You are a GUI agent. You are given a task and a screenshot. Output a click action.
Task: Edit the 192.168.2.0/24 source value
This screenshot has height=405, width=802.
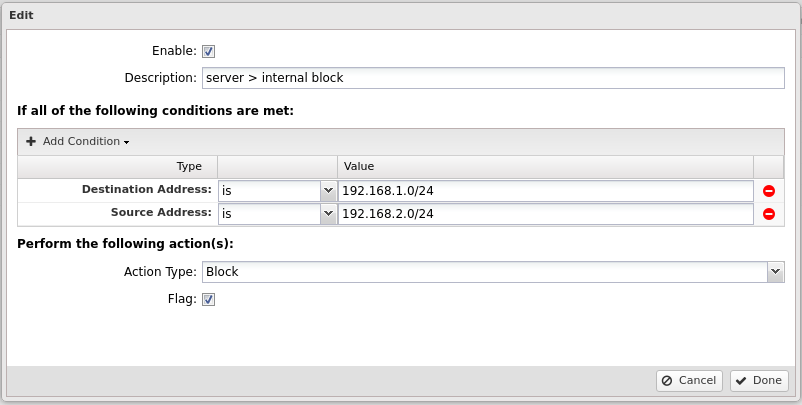pos(545,214)
